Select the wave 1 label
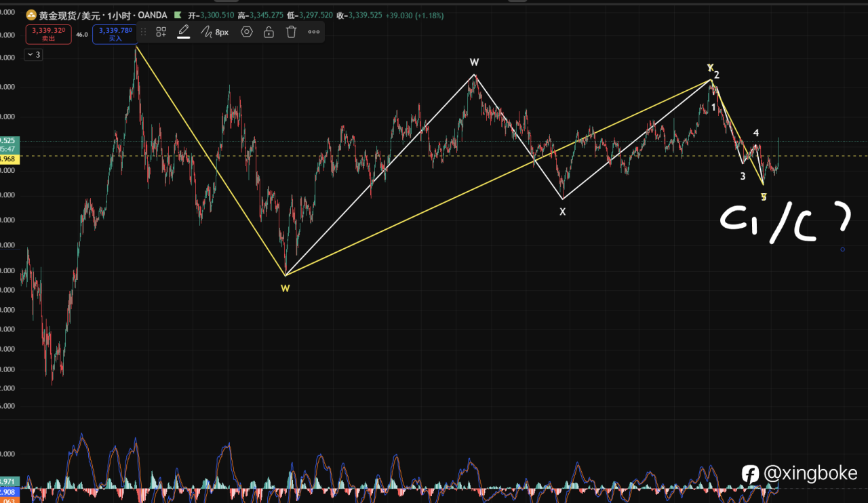This screenshot has width=868, height=503. 713,107
